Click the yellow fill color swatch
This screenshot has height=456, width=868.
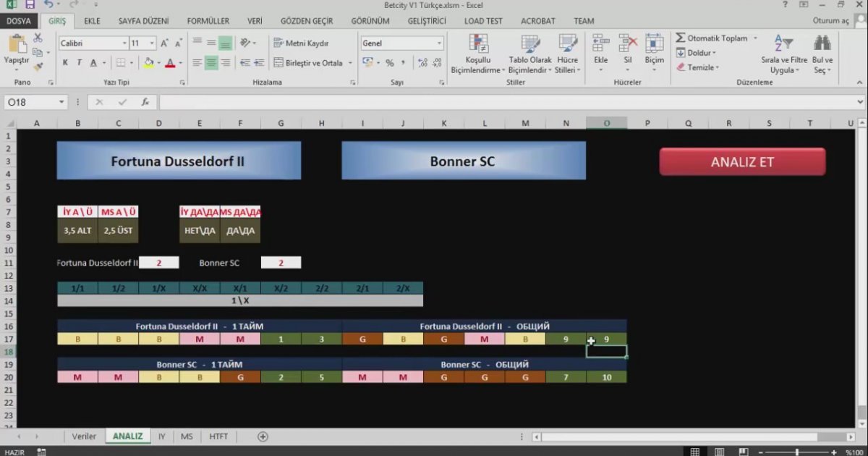coord(148,63)
